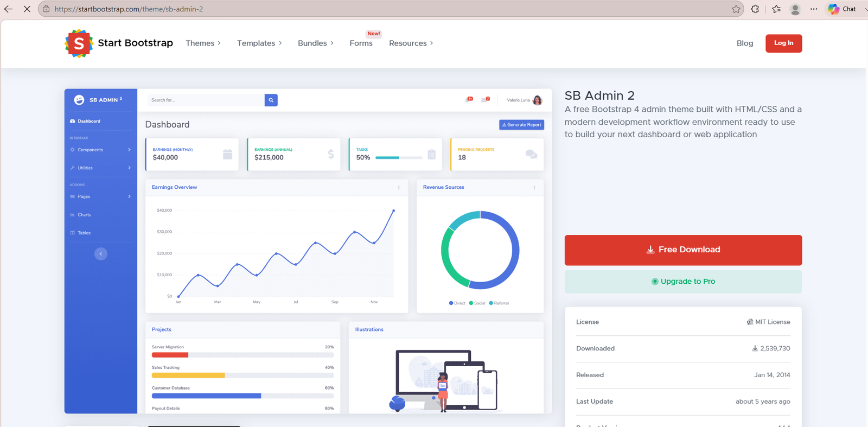Click the round sidebar collapse arrow

point(101,254)
